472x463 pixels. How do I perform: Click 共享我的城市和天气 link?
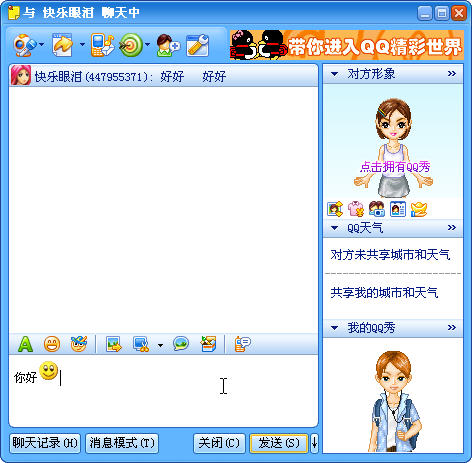click(x=384, y=293)
